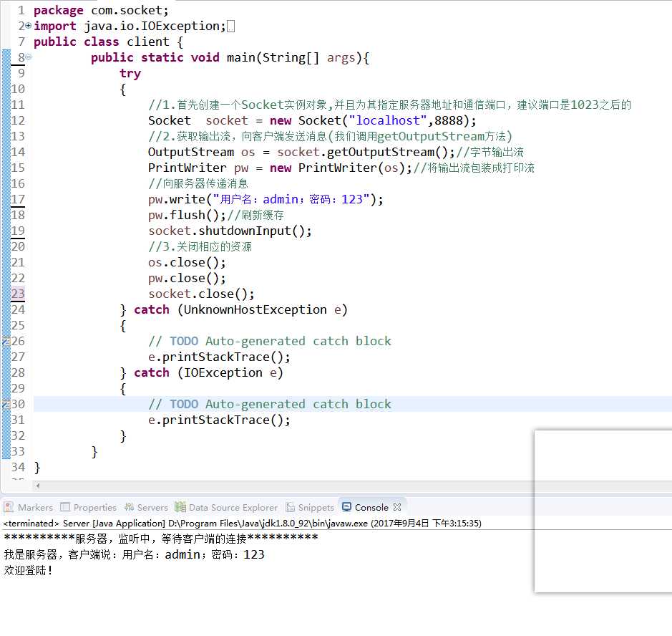
Task: Click the TODO comment on line 26
Action: 270,342
